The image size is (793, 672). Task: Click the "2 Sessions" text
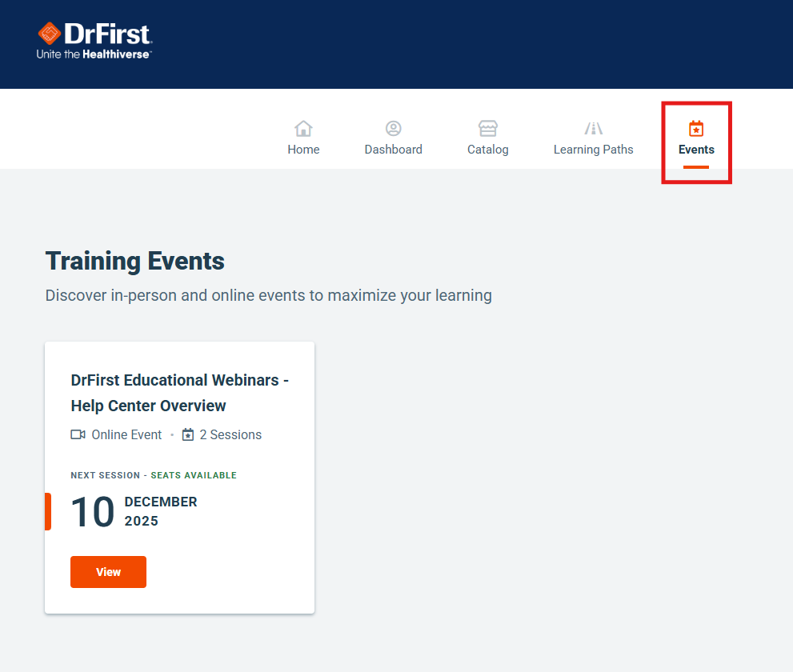coord(230,435)
